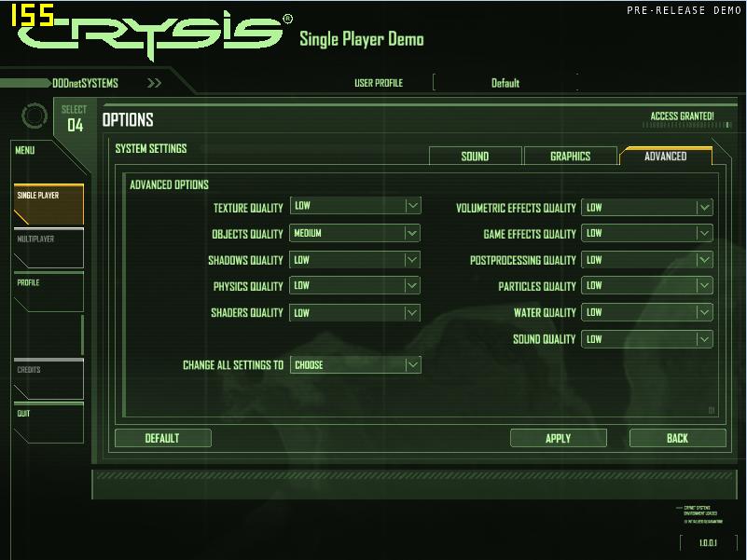Screen dimensions: 747x560
Task: Click the User Profile Default field
Action: [x=505, y=83]
